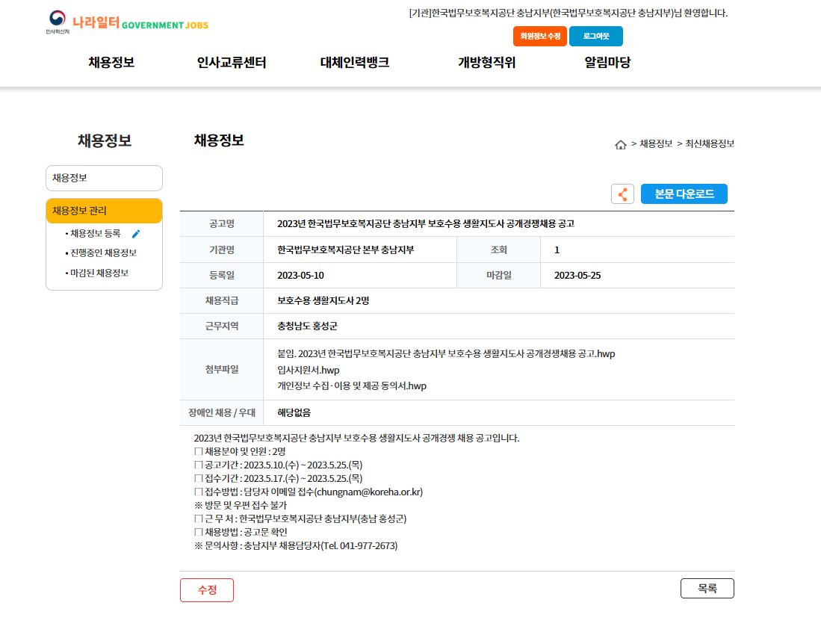The height and width of the screenshot is (644, 821).
Task: Click 최신채용정보 breadcrumb link
Action: (710, 143)
